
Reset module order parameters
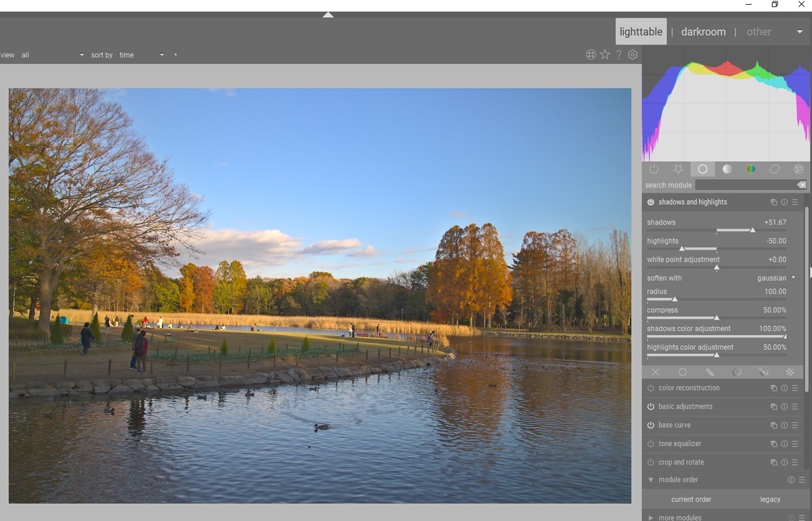(x=791, y=480)
